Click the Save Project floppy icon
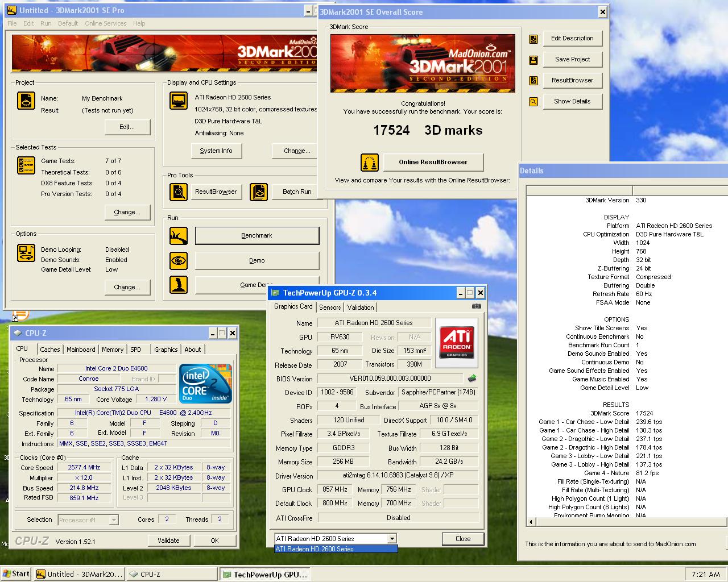 tap(533, 60)
